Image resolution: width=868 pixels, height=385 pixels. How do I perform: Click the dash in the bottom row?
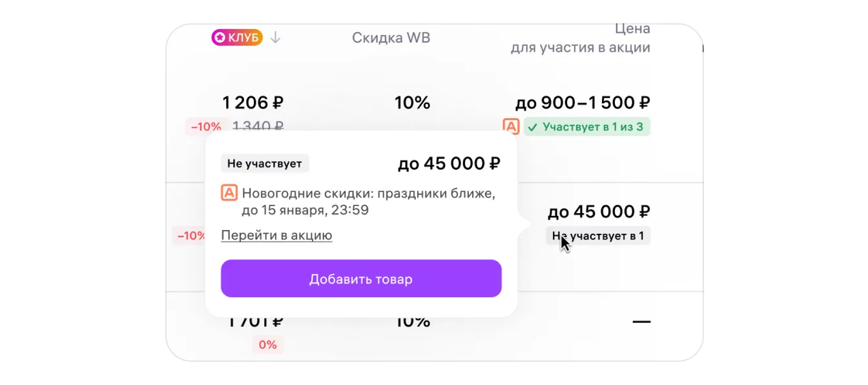[641, 321]
